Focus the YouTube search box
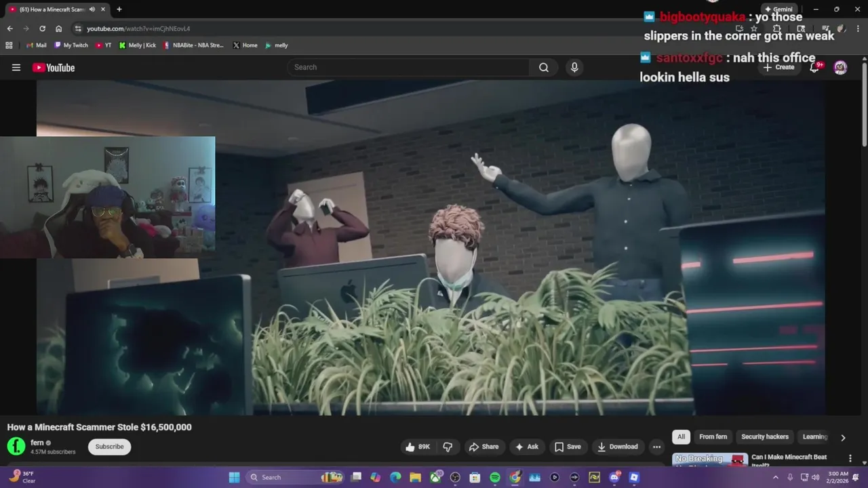 (408, 67)
